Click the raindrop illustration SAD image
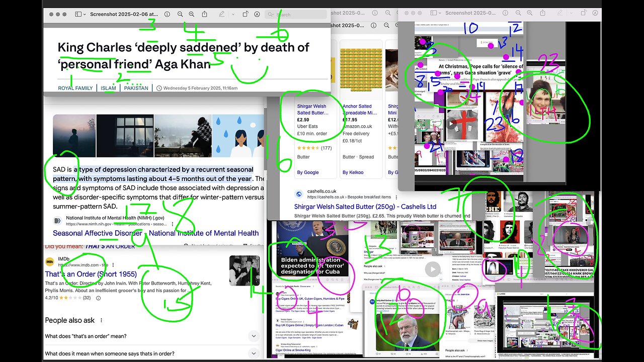The width and height of the screenshot is (644, 362). click(237, 136)
